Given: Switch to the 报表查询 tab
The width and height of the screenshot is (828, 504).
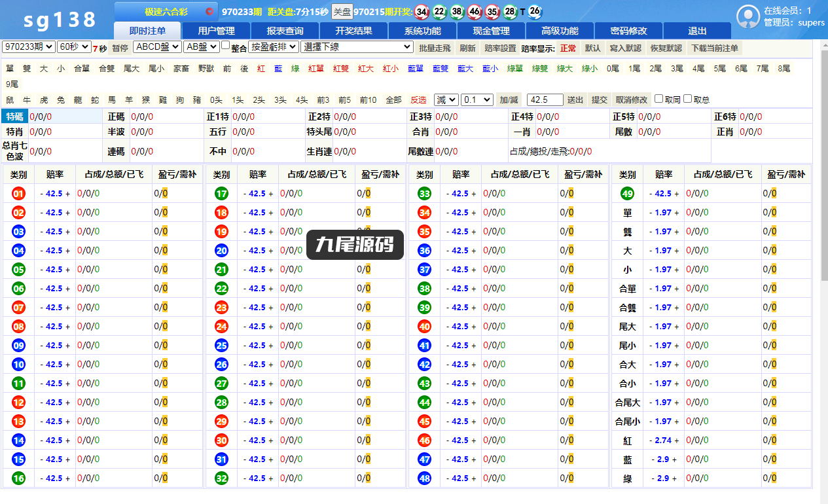Looking at the screenshot, I should pyautogui.click(x=285, y=31).
